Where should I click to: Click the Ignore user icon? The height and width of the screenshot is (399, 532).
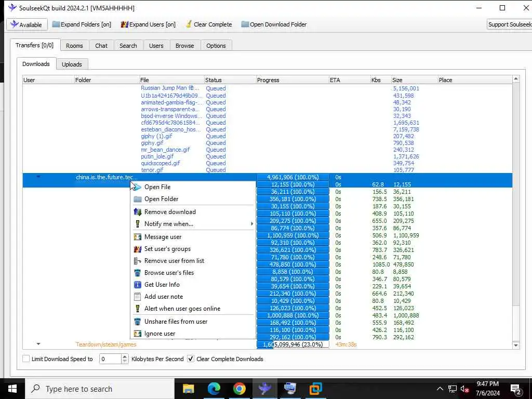137,334
